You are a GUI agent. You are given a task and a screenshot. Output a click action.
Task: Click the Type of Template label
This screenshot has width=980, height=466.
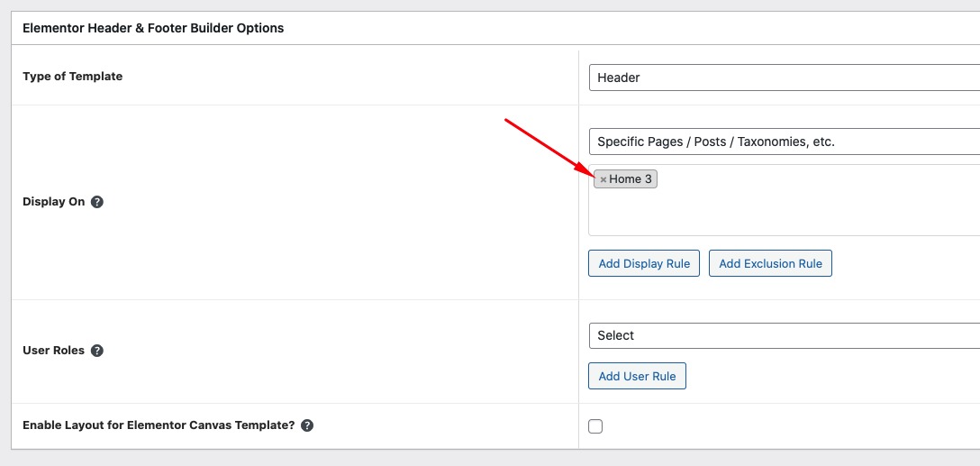click(x=72, y=77)
